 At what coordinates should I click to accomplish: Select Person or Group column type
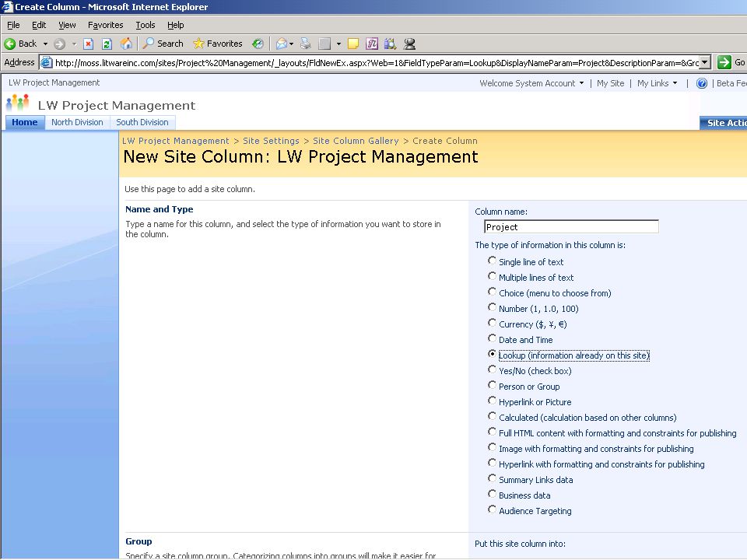click(x=492, y=385)
